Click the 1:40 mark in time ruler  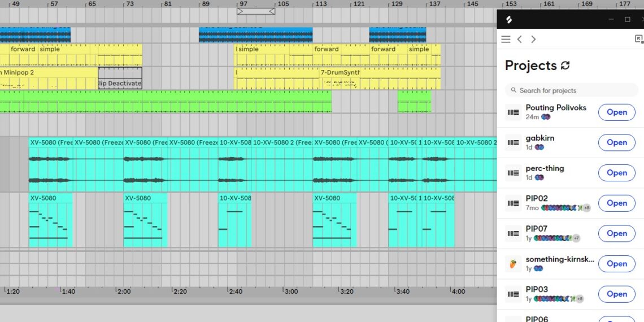point(68,291)
